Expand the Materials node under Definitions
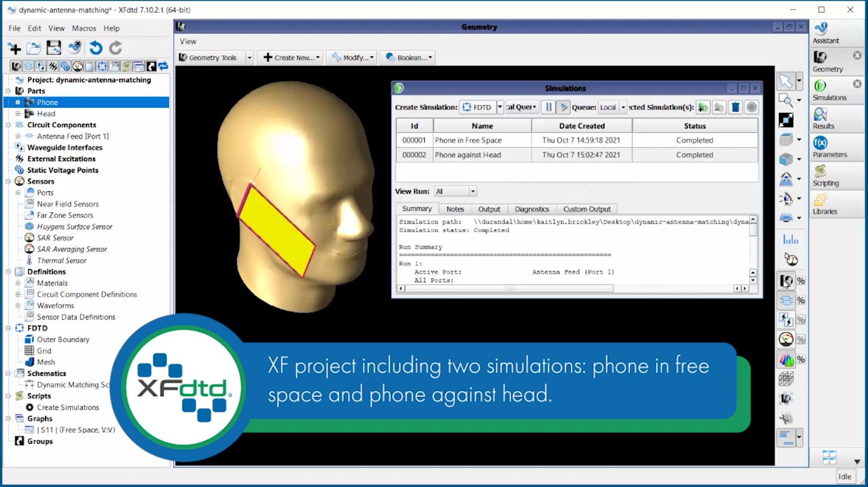This screenshot has width=868, height=487. pos(18,282)
